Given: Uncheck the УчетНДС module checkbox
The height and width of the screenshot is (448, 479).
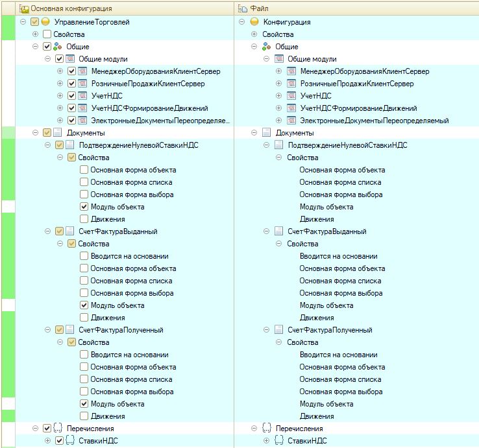Looking at the screenshot, I should (71, 96).
